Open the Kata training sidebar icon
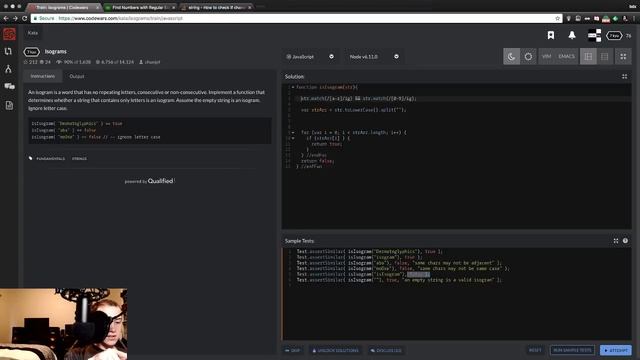 pyautogui.click(x=8, y=51)
